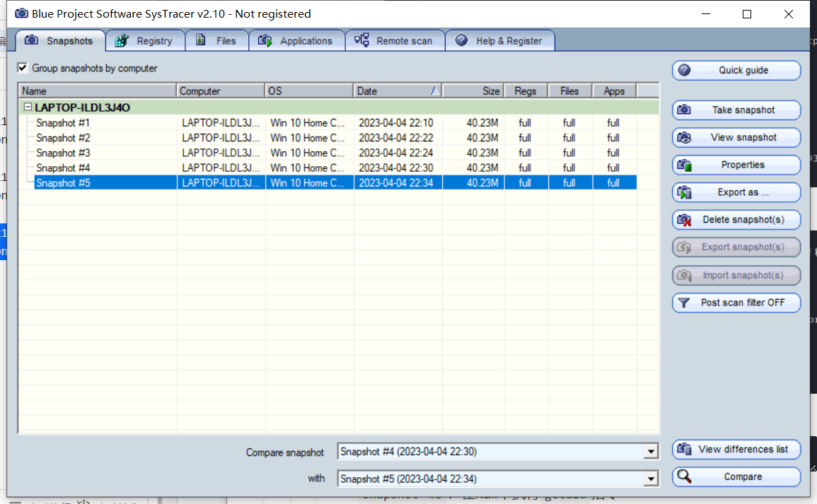Click the Quick guide button

coord(736,70)
